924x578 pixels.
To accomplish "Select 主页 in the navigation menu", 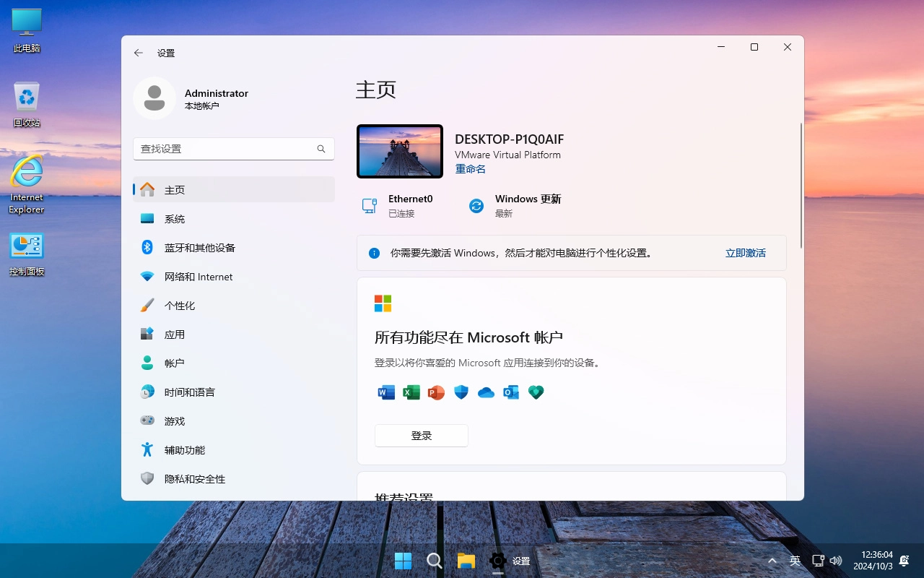I will coord(175,189).
